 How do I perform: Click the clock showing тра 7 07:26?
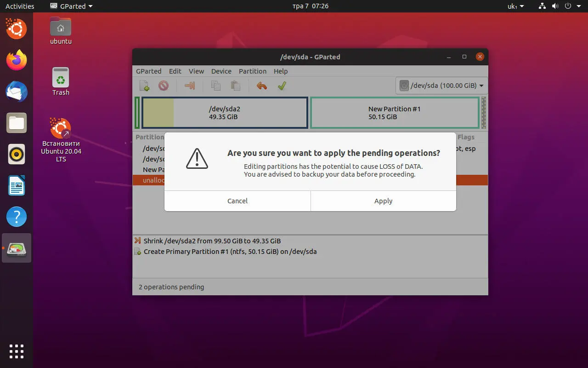click(311, 6)
